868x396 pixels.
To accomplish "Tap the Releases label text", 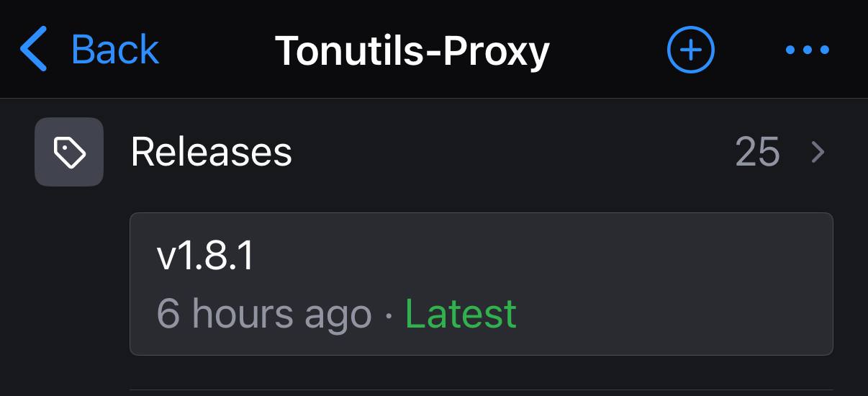I will click(x=212, y=152).
